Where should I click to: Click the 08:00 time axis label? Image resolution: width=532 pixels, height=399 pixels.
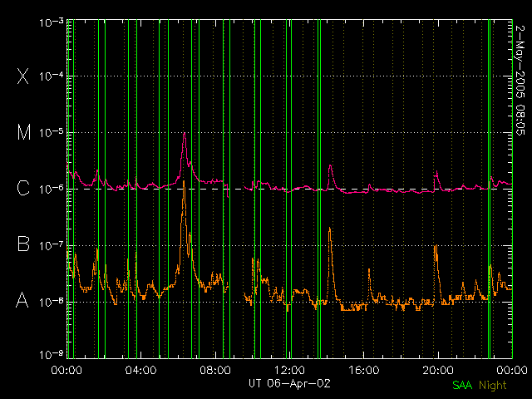[x=215, y=370]
